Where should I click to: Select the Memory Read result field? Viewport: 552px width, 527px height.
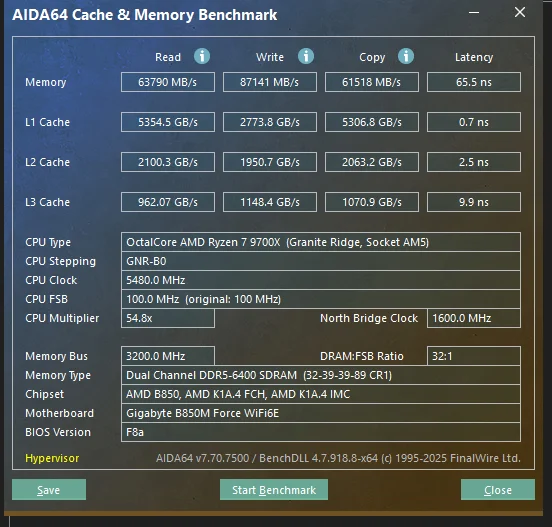pos(168,82)
